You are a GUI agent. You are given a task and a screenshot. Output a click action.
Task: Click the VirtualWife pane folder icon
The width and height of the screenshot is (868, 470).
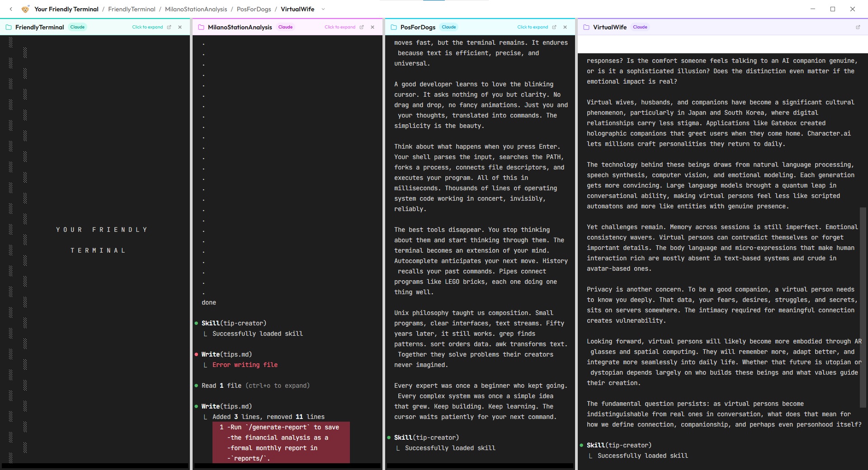pyautogui.click(x=585, y=27)
